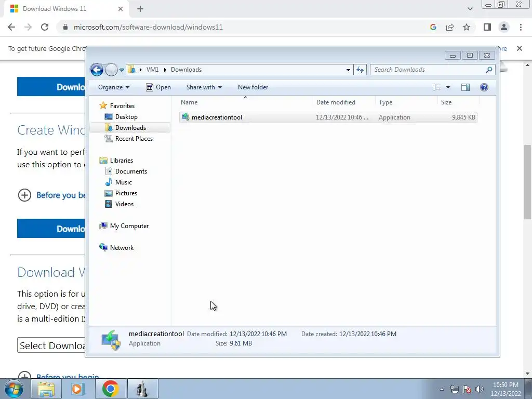Screen dimensions: 532x399
Task: Toggle the preview pane button
Action: click(x=465, y=87)
